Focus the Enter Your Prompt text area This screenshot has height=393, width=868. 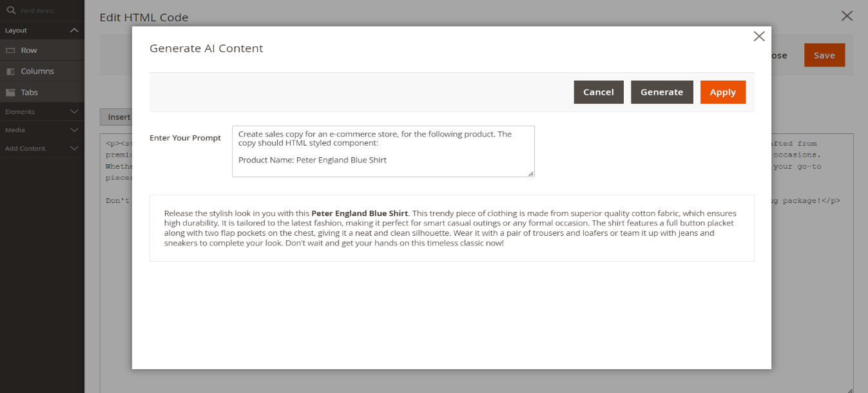coord(383,151)
